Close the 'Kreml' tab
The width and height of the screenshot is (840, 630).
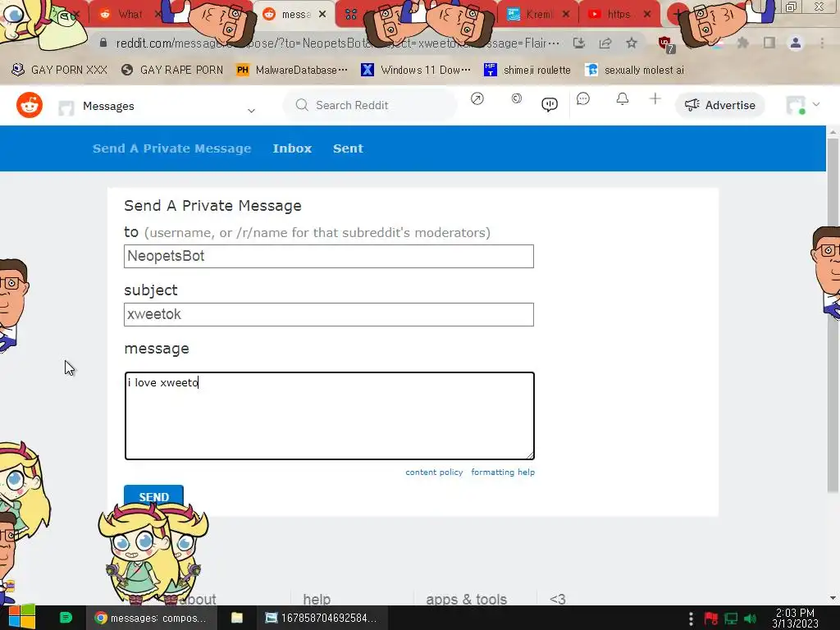566,15
